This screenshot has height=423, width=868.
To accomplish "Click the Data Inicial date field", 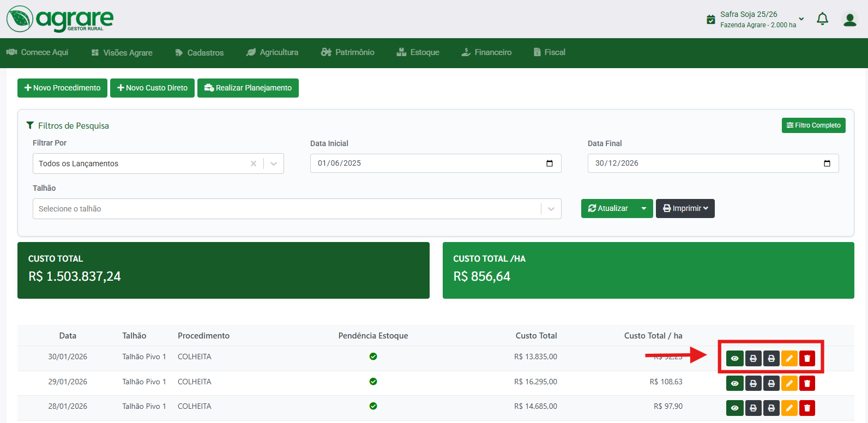I will [x=436, y=164].
